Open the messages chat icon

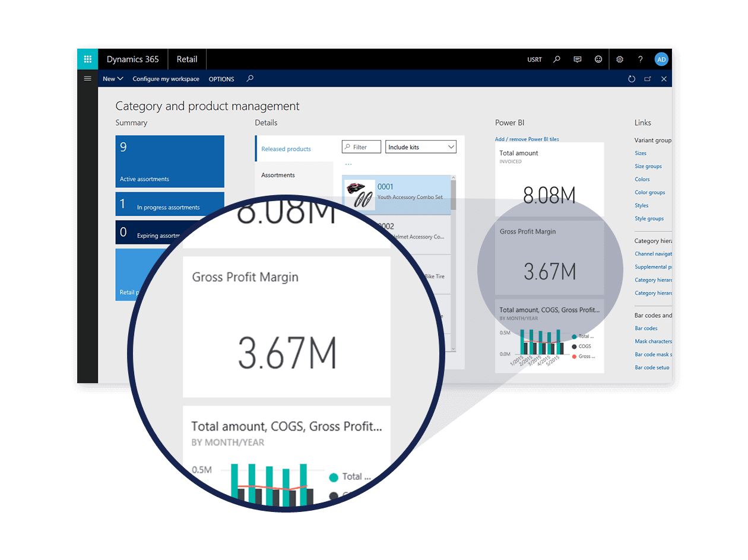pos(577,59)
